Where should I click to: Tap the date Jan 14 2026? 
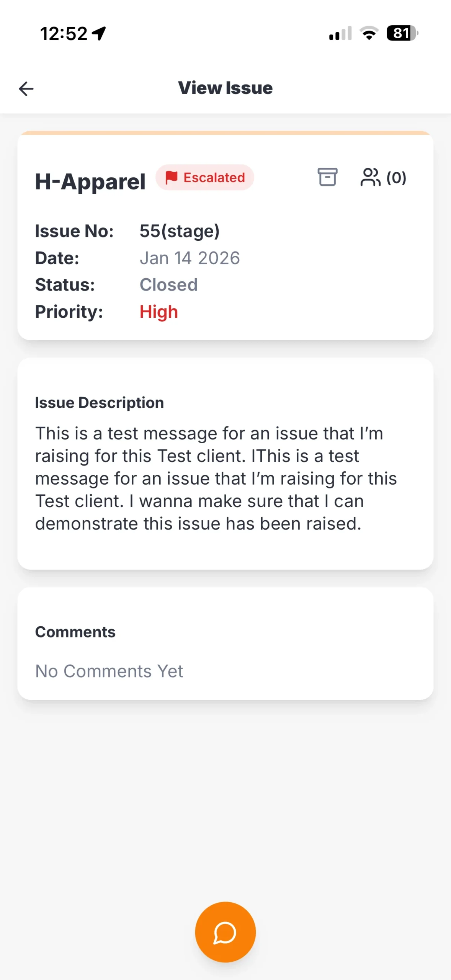click(190, 258)
